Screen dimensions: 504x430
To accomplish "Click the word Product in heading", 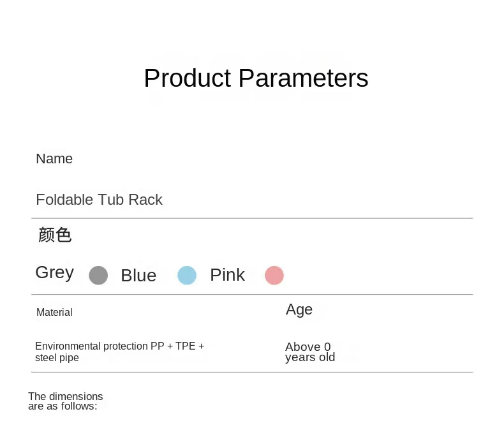I will point(188,78).
